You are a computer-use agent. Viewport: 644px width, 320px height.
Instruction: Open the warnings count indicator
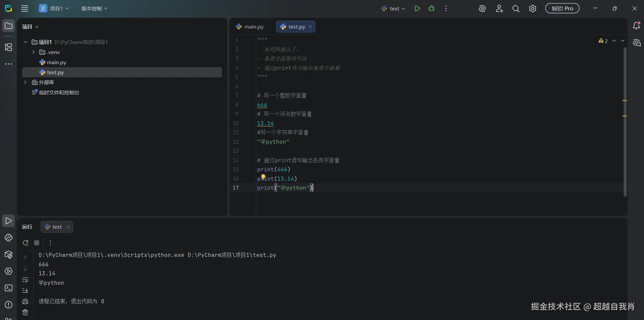[x=603, y=41]
